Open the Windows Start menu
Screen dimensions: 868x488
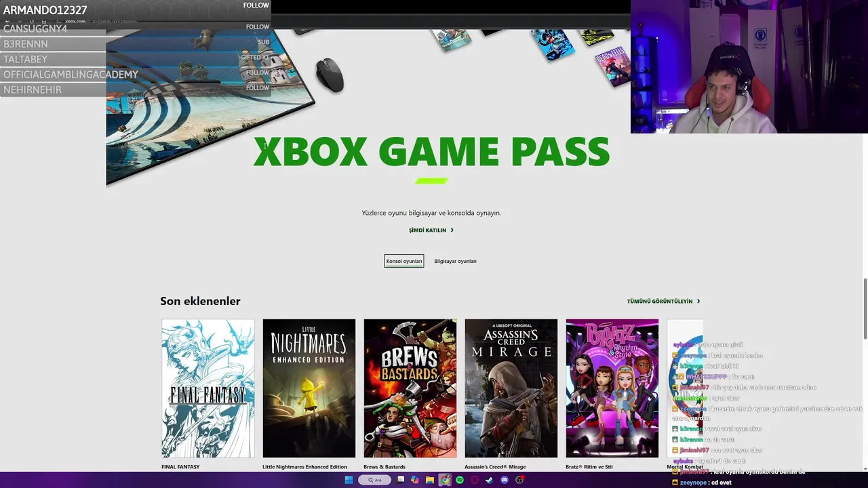click(x=349, y=480)
